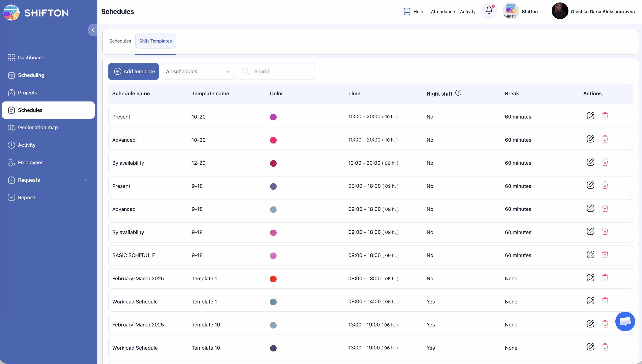The image size is (642, 364).
Task: Delete the Advanced 9-18 template
Action: point(605,209)
